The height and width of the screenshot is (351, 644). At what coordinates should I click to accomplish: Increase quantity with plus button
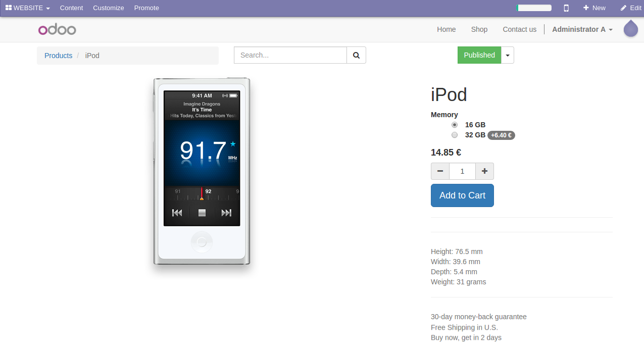click(484, 171)
